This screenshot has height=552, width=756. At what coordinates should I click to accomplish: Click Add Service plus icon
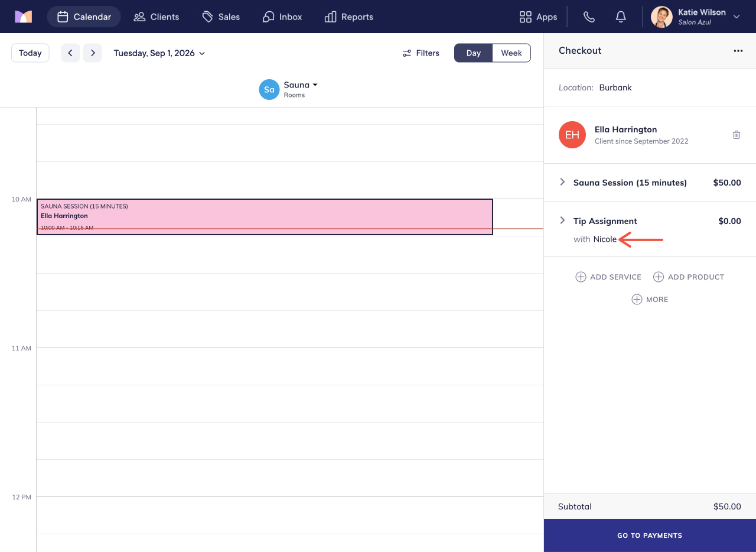pos(581,277)
